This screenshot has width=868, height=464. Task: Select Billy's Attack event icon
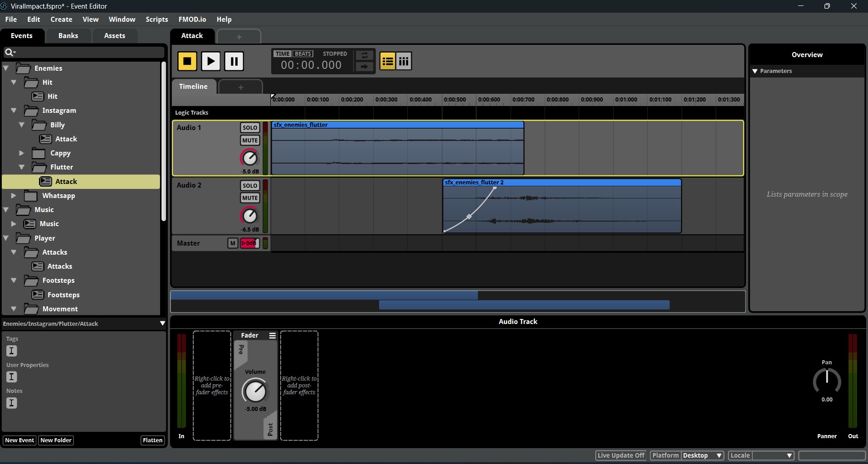pyautogui.click(x=45, y=139)
